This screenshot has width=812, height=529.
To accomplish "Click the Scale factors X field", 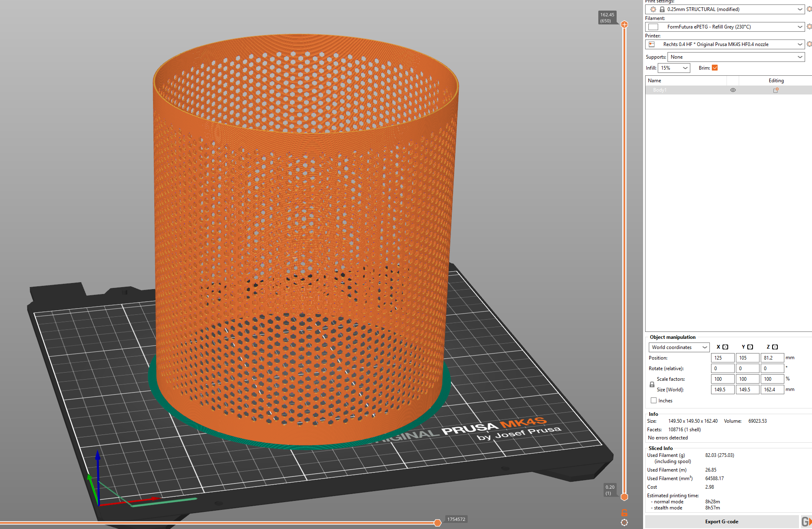I will (x=722, y=379).
